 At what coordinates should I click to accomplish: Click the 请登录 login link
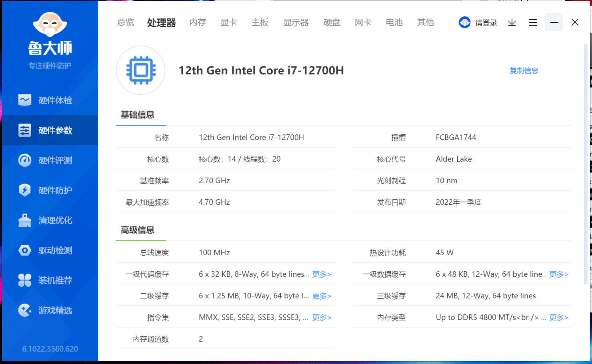click(x=486, y=23)
